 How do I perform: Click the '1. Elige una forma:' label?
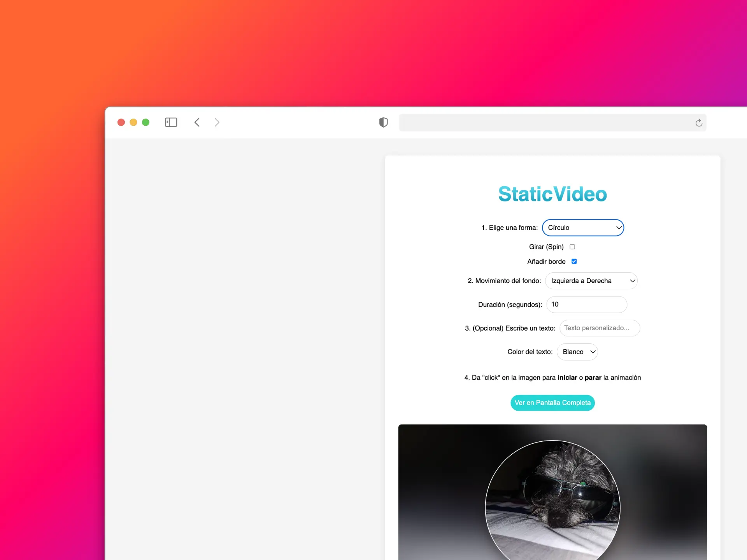[x=510, y=227]
